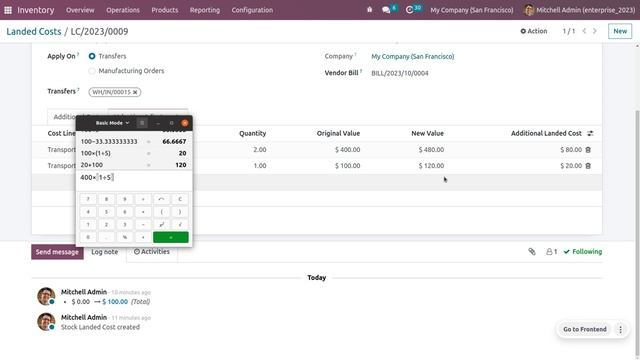This screenshot has height=360, width=640.
Task: Open the apps grid menu icon
Action: (8, 10)
